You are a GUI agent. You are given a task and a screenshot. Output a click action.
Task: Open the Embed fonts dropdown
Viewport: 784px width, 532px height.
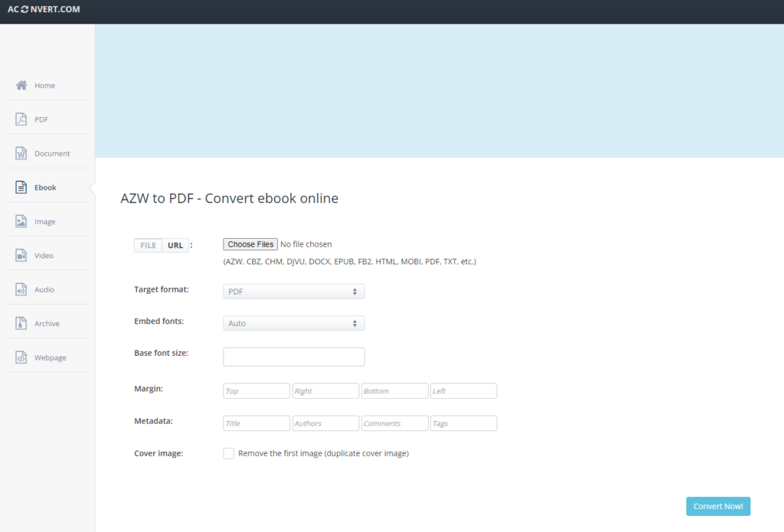293,323
